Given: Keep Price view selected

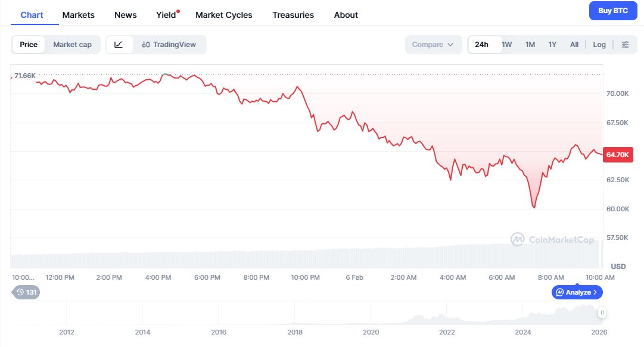Looking at the screenshot, I should [x=28, y=44].
